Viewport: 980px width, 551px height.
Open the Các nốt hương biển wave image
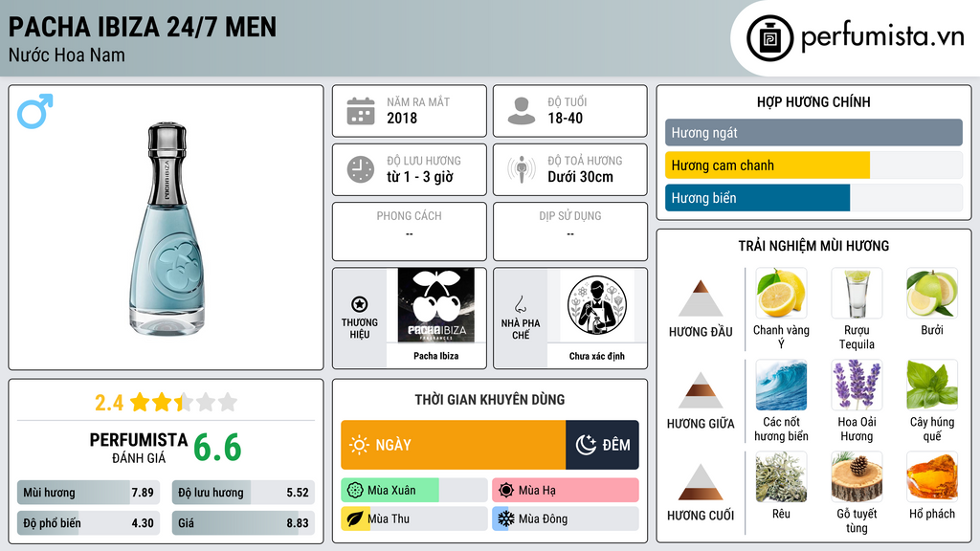click(x=781, y=385)
